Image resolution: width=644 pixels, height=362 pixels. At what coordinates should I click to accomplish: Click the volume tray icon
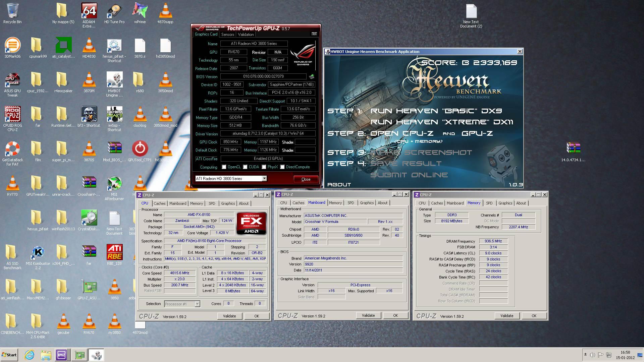point(593,355)
